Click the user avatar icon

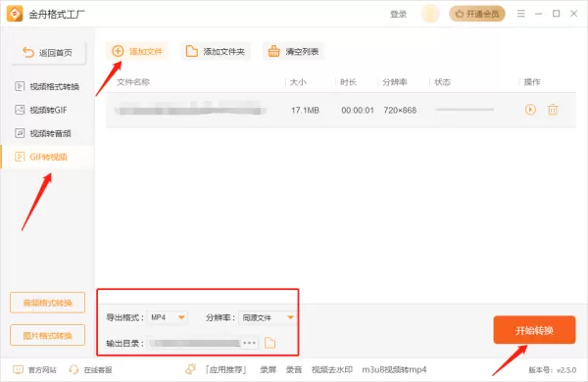[430, 14]
